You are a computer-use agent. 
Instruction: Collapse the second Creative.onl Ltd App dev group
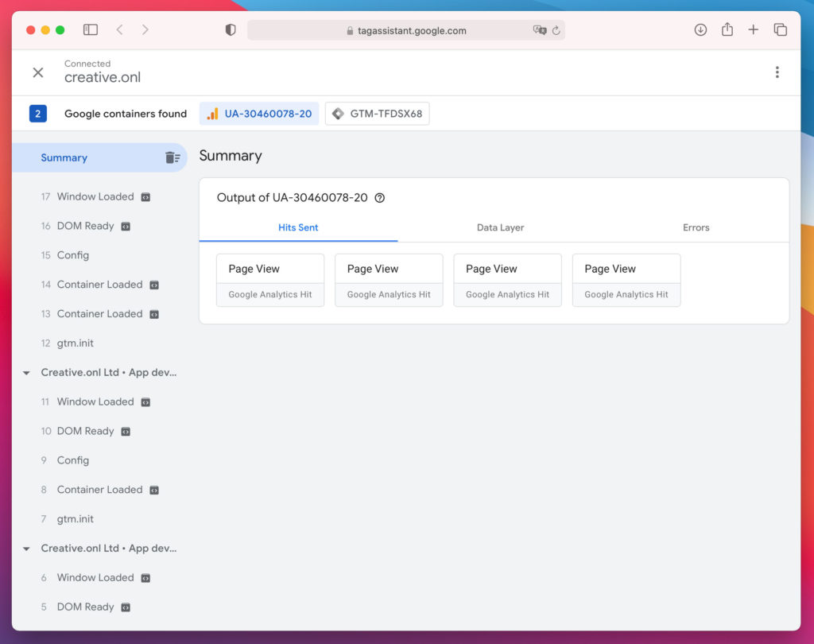coord(25,548)
